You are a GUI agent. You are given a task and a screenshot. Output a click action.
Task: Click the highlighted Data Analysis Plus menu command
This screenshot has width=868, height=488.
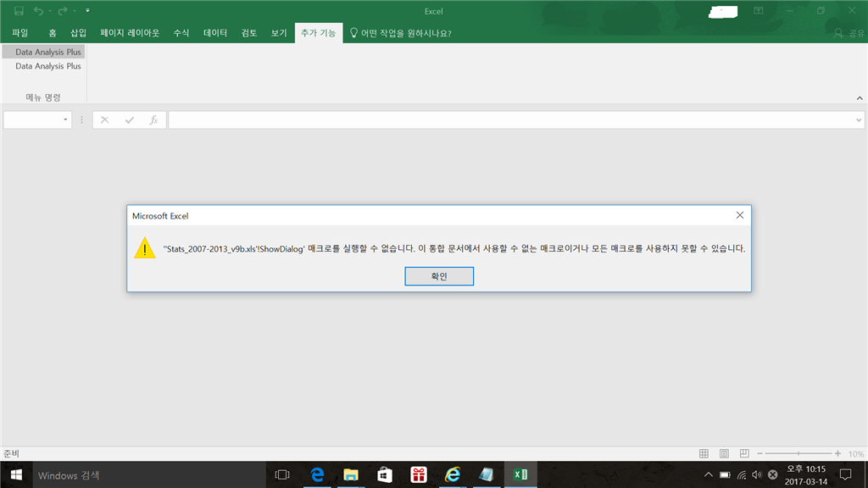coord(44,52)
